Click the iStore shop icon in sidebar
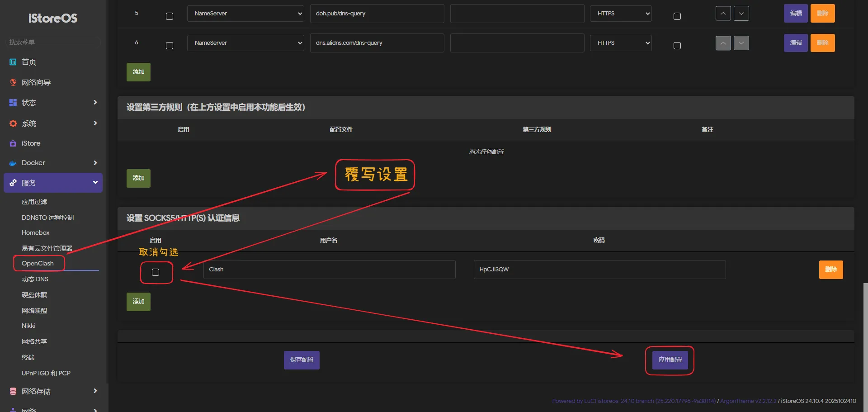Viewport: 868px width, 412px height. [13, 143]
